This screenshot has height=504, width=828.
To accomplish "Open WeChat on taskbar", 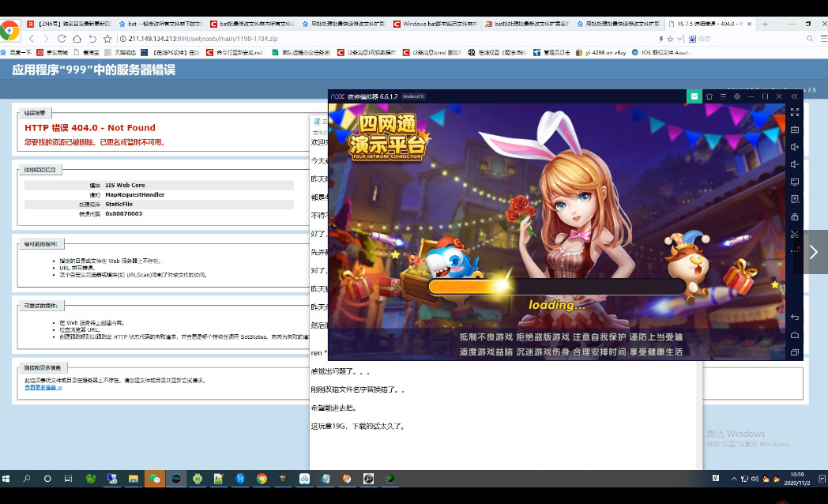I will 155,479.
